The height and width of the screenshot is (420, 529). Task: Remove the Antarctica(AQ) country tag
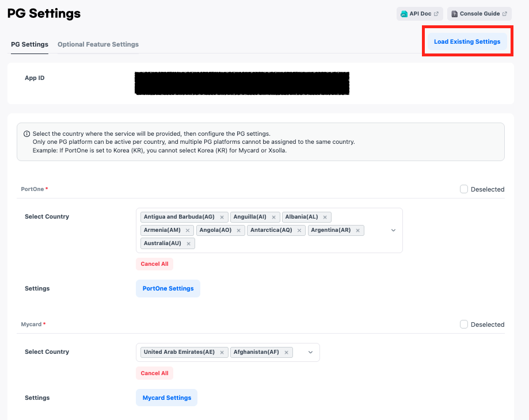[x=299, y=230]
